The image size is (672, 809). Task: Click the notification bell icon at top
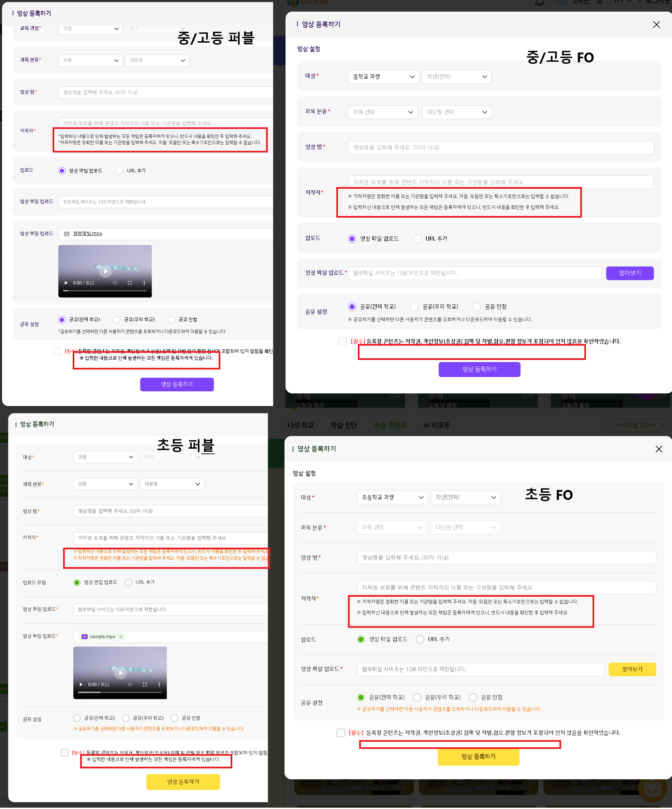[540, 3]
